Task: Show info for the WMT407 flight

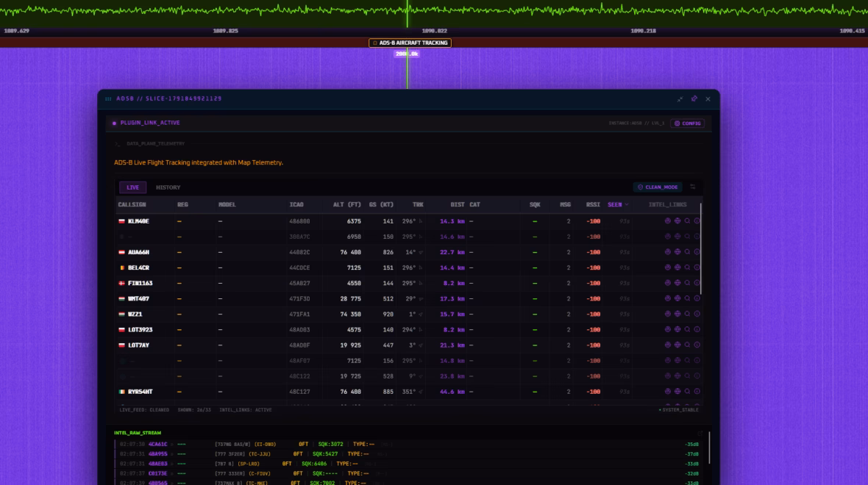Action: tap(697, 298)
